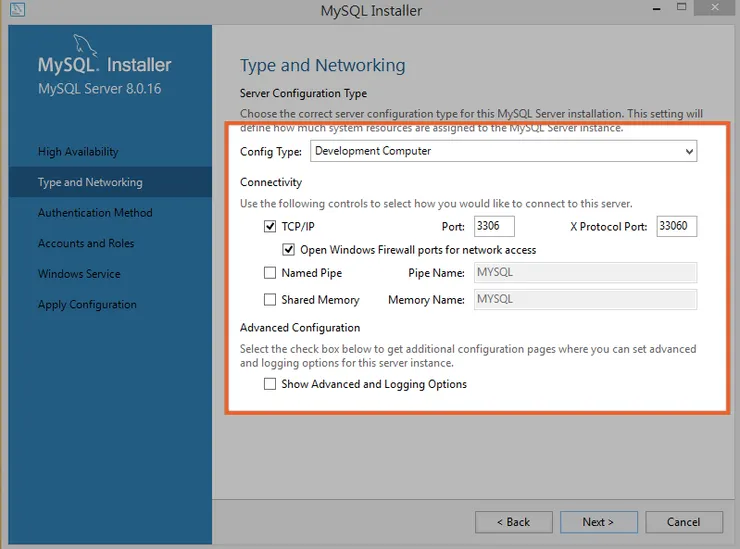Minimize the MySQL Installer window
Viewport: 740px width, 549px height.
click(656, 8)
